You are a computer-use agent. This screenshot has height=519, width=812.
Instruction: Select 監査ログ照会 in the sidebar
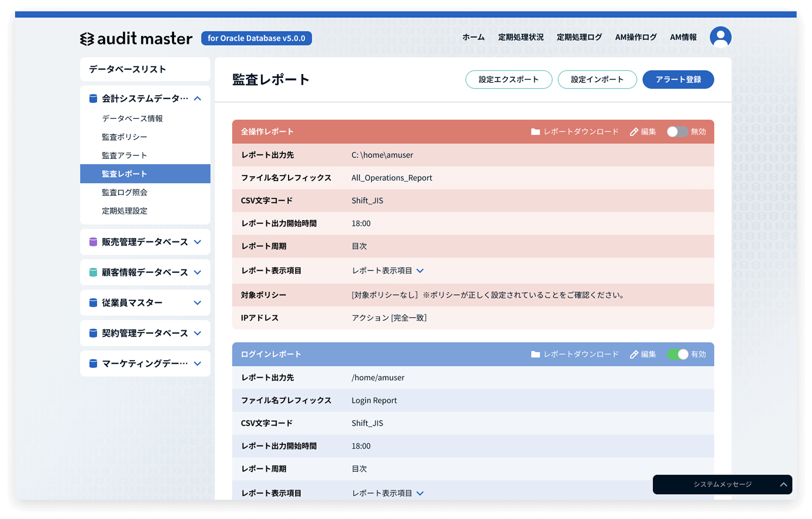click(124, 192)
